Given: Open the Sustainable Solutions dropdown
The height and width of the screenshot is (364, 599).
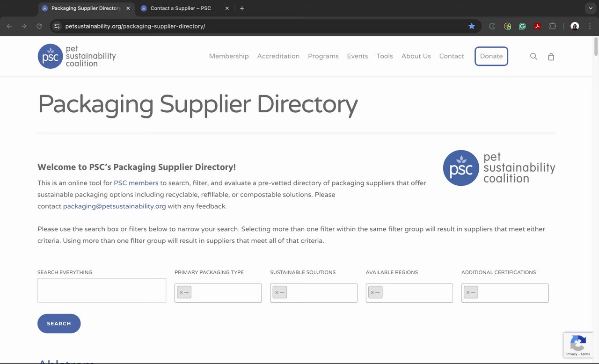Looking at the screenshot, I should click(x=314, y=293).
